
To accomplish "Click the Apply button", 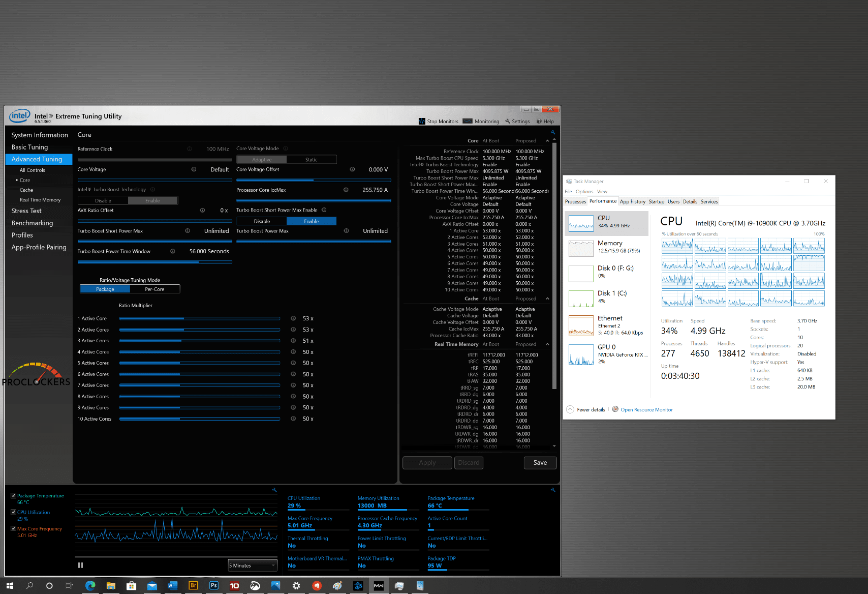I will [427, 462].
